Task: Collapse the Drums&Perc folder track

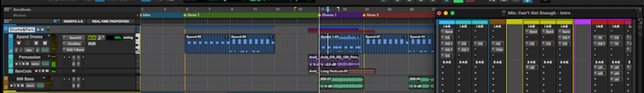Action: pyautogui.click(x=6, y=29)
